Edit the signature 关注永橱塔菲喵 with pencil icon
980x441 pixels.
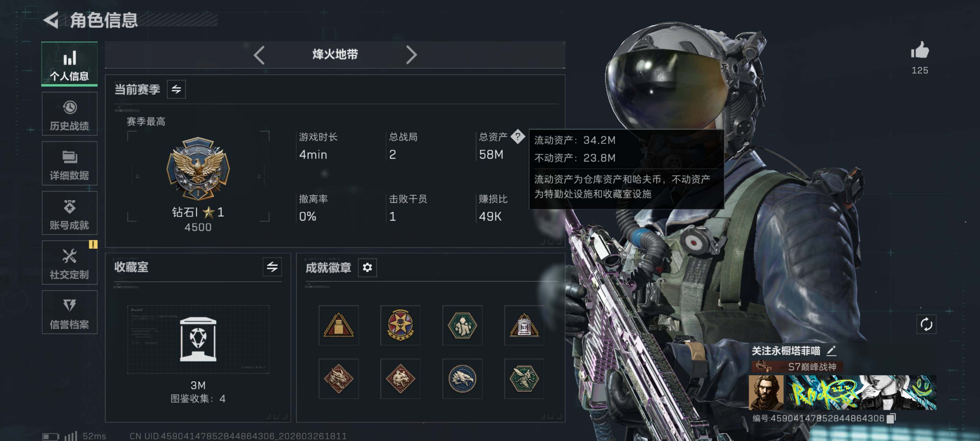coord(831,350)
